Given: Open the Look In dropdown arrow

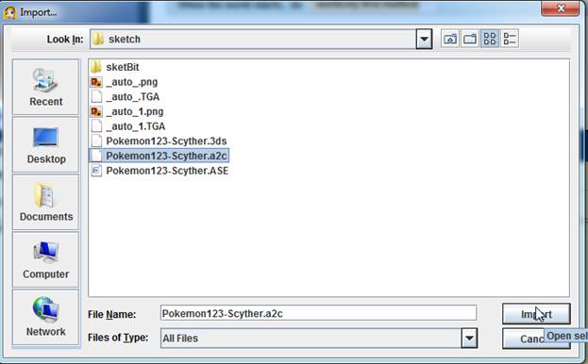Looking at the screenshot, I should (424, 39).
